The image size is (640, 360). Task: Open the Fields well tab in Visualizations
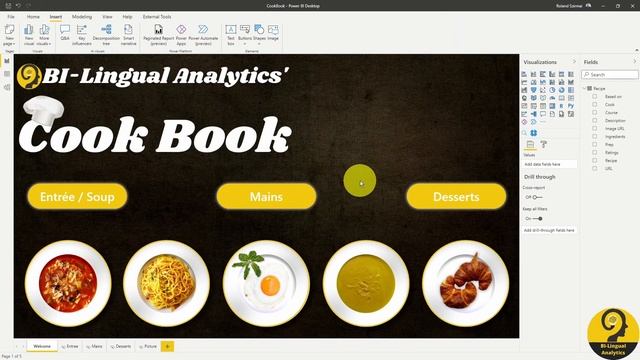pyautogui.click(x=530, y=144)
